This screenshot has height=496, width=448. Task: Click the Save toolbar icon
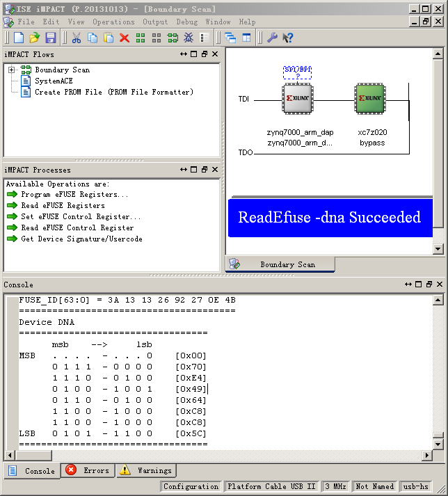tap(51, 38)
